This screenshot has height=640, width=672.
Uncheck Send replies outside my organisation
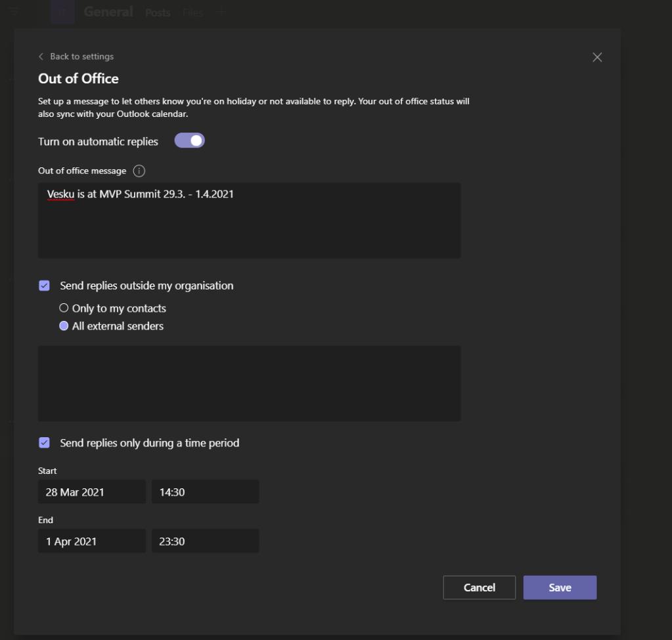coord(45,286)
